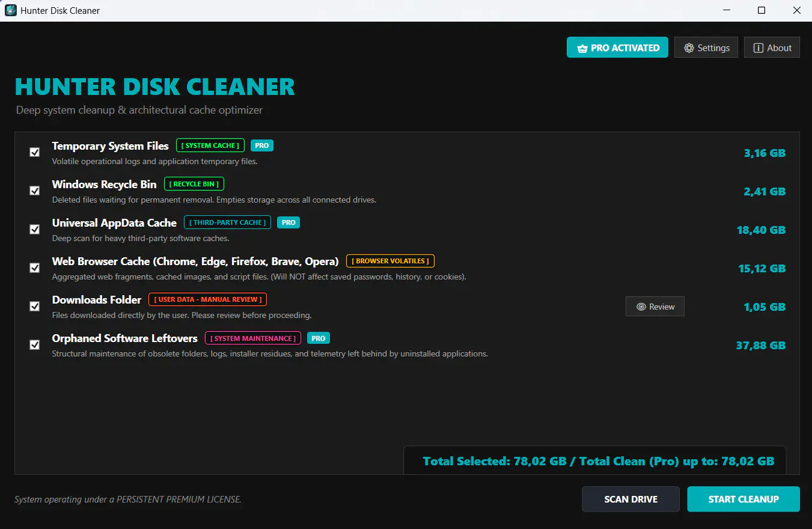Click the 37,88 GB size value

(x=761, y=345)
